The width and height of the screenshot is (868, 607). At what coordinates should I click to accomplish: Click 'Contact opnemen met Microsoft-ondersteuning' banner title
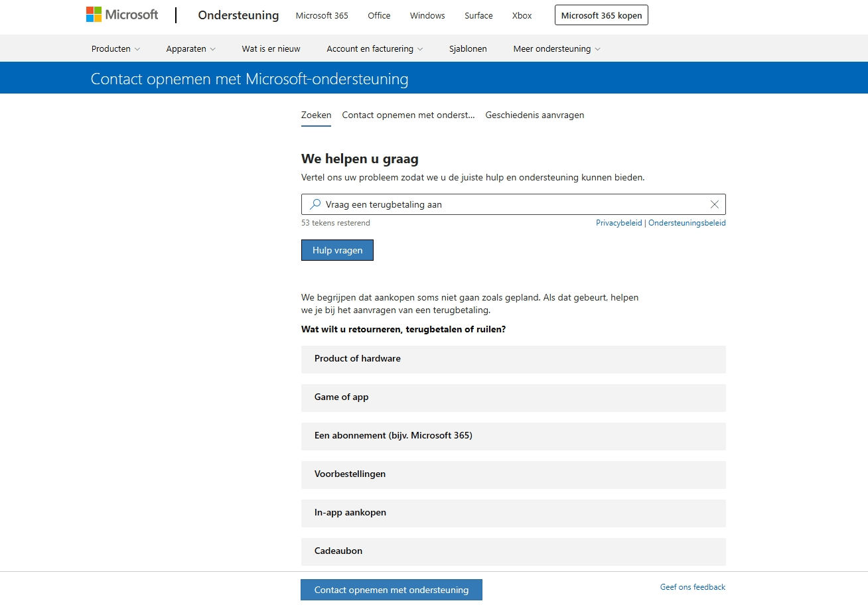[250, 79]
